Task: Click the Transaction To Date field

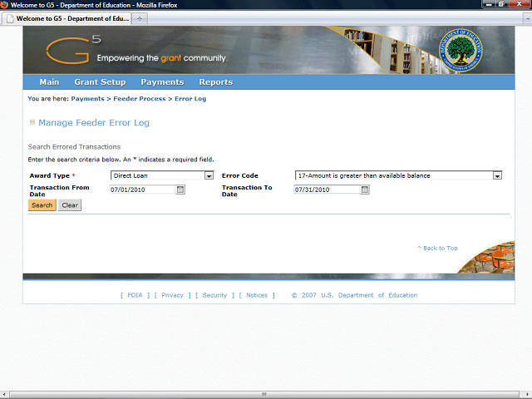Action: point(327,190)
